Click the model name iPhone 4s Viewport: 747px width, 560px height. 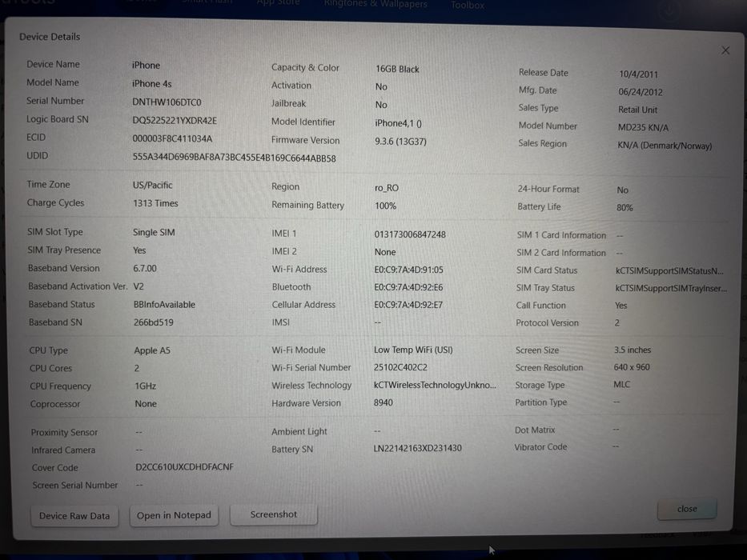point(151,84)
